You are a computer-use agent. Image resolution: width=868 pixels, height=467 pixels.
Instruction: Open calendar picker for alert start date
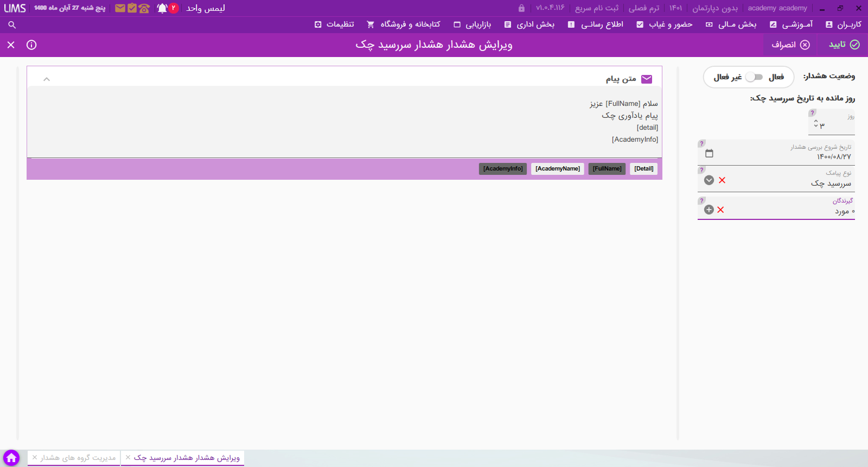point(709,153)
